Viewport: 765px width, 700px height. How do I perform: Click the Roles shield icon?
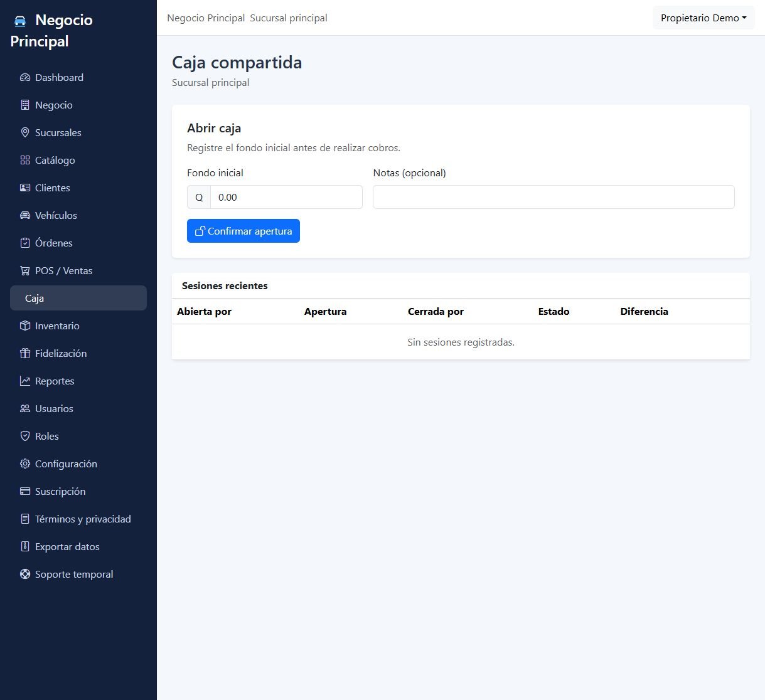25,437
